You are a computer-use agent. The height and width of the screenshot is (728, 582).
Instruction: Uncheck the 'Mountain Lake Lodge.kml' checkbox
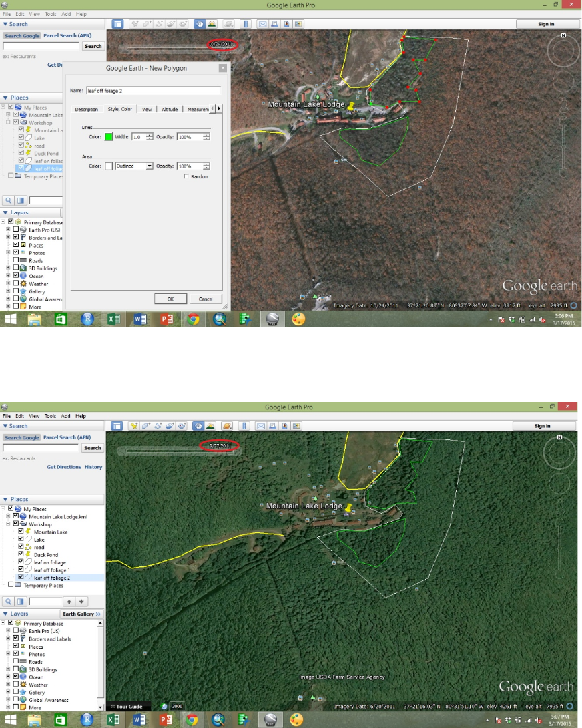point(16,516)
